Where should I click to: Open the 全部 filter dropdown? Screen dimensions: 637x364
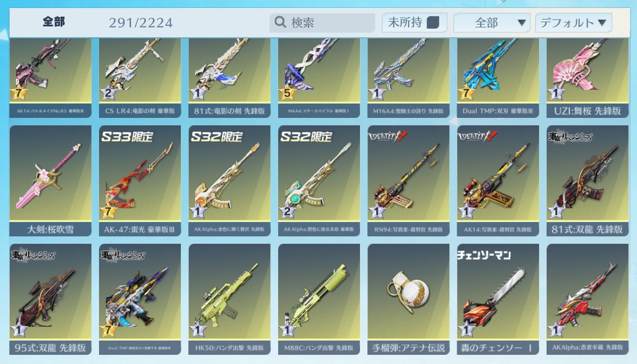coord(492,23)
